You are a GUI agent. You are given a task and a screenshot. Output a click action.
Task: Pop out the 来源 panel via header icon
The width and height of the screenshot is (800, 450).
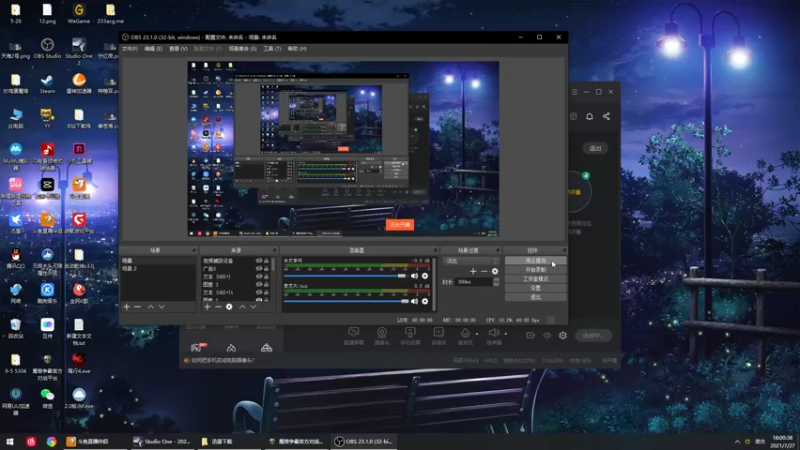point(274,251)
